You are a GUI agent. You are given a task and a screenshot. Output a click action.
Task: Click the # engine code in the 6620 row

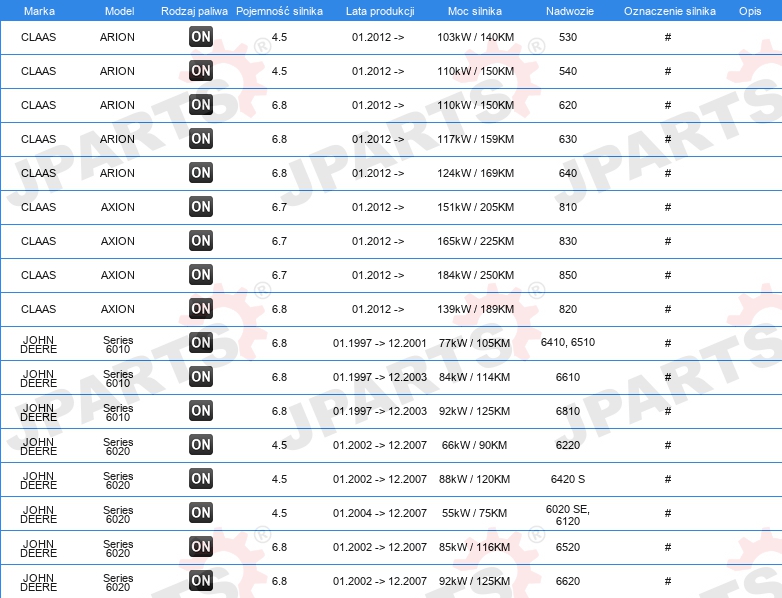point(668,581)
